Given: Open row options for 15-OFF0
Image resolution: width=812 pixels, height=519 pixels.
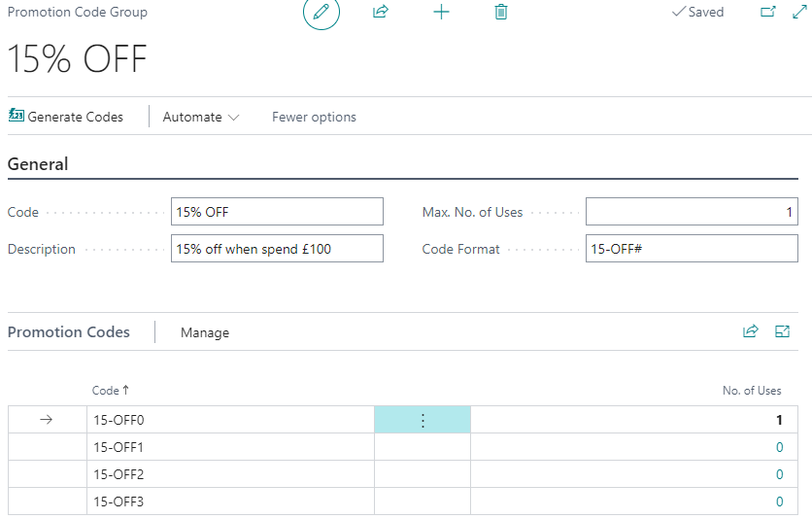Looking at the screenshot, I should [x=423, y=420].
